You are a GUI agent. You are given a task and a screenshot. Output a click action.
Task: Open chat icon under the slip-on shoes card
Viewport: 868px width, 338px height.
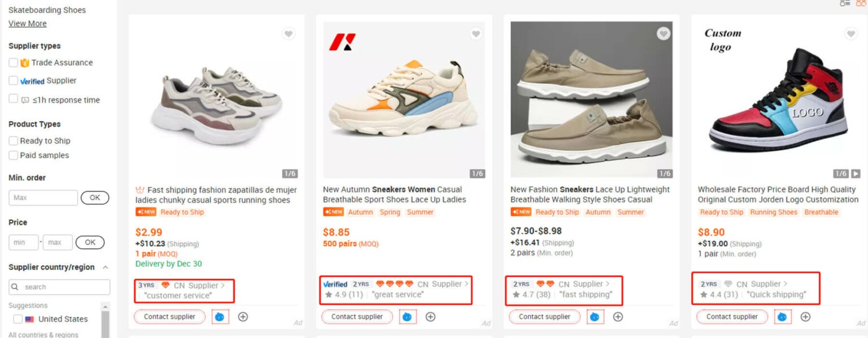pyautogui.click(x=595, y=317)
